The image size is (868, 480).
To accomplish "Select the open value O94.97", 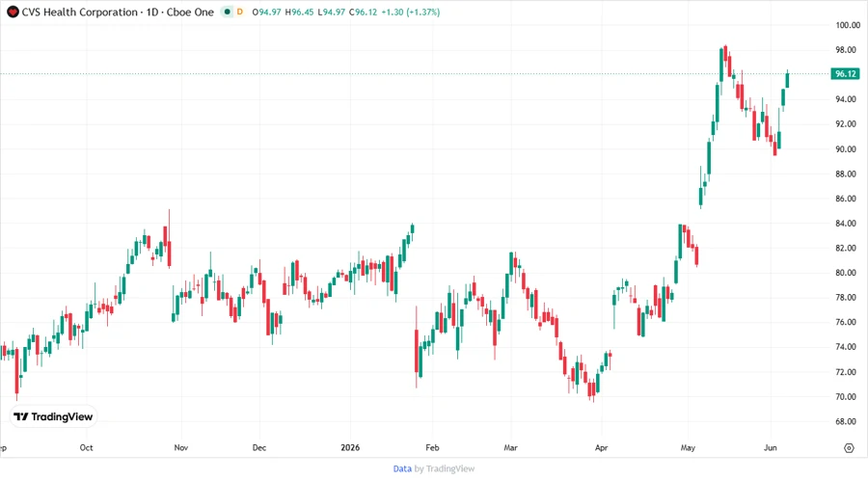I will coord(266,12).
